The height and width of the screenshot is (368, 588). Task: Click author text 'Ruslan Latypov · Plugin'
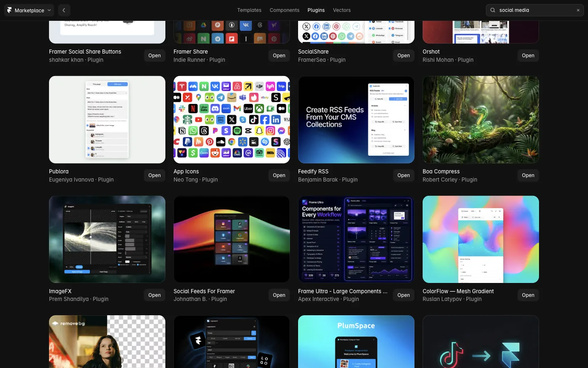click(452, 299)
